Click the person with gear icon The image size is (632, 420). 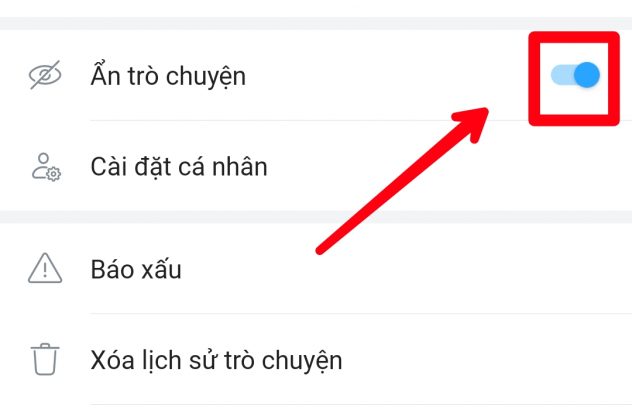(46, 167)
